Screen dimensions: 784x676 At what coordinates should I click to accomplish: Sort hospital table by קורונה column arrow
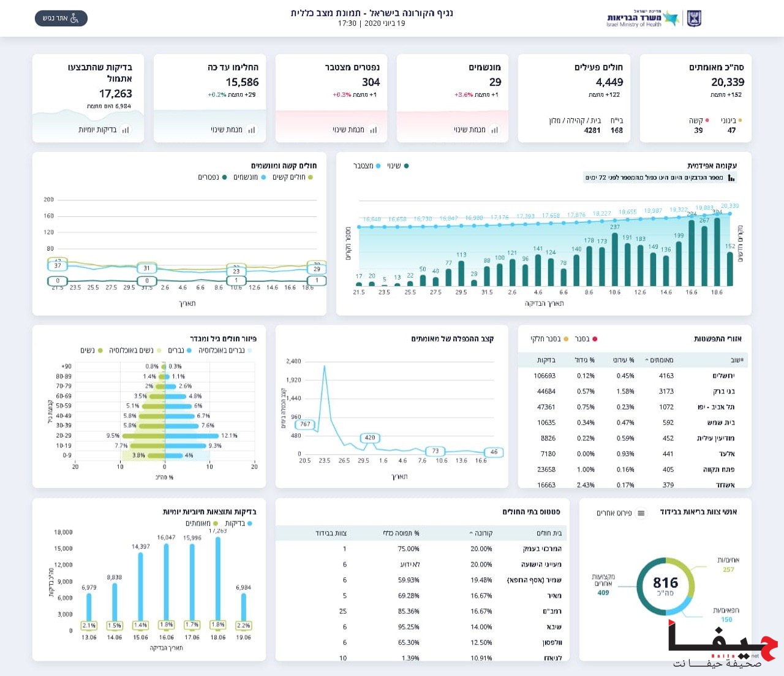tap(471, 534)
